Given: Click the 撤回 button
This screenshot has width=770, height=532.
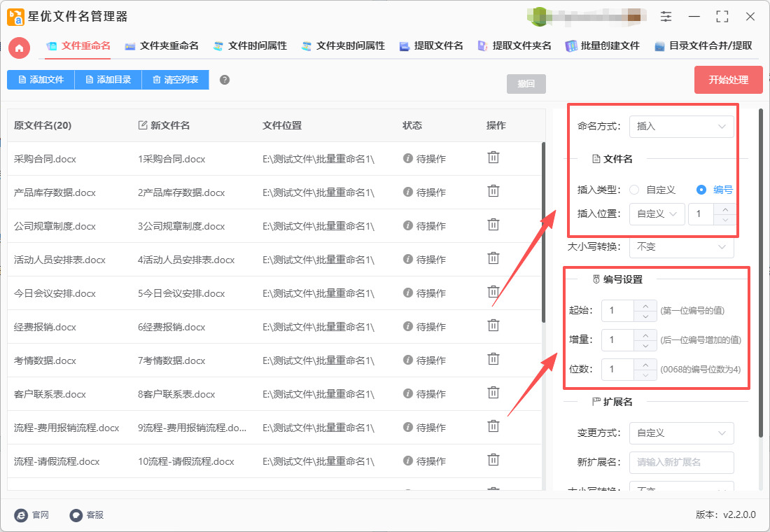Looking at the screenshot, I should (526, 83).
